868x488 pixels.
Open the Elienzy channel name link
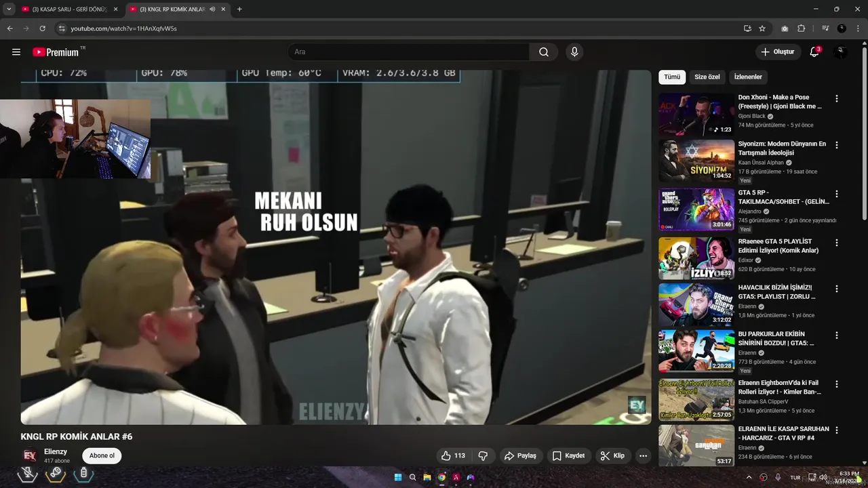(x=56, y=451)
